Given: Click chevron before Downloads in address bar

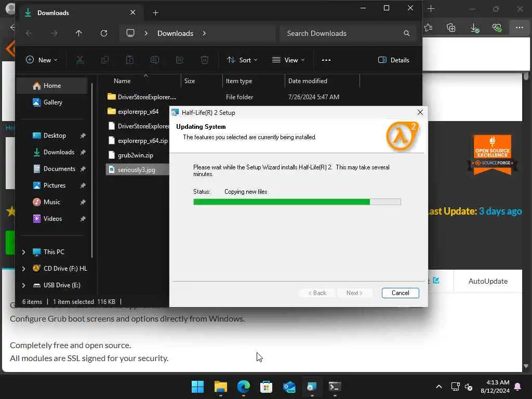Looking at the screenshot, I should coord(146,33).
